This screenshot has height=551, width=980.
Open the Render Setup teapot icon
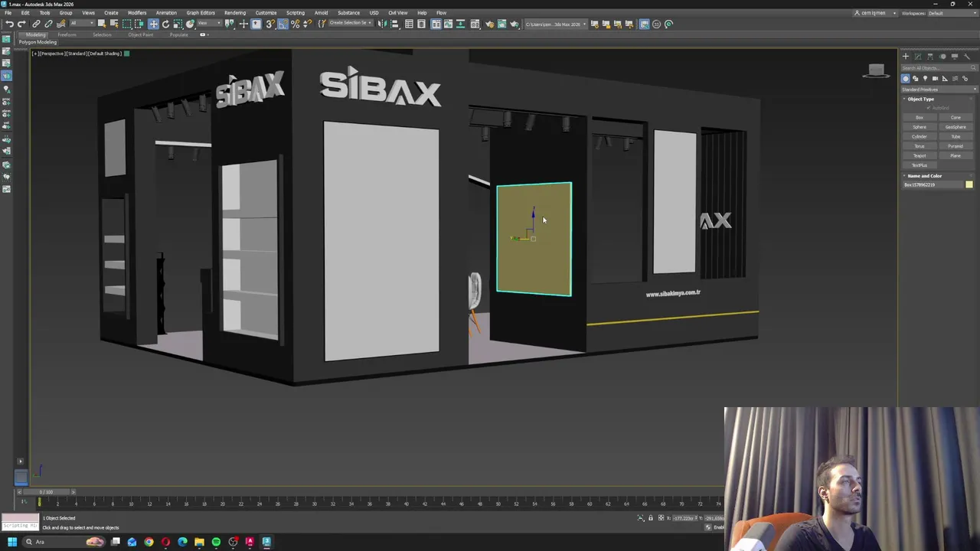coord(490,24)
